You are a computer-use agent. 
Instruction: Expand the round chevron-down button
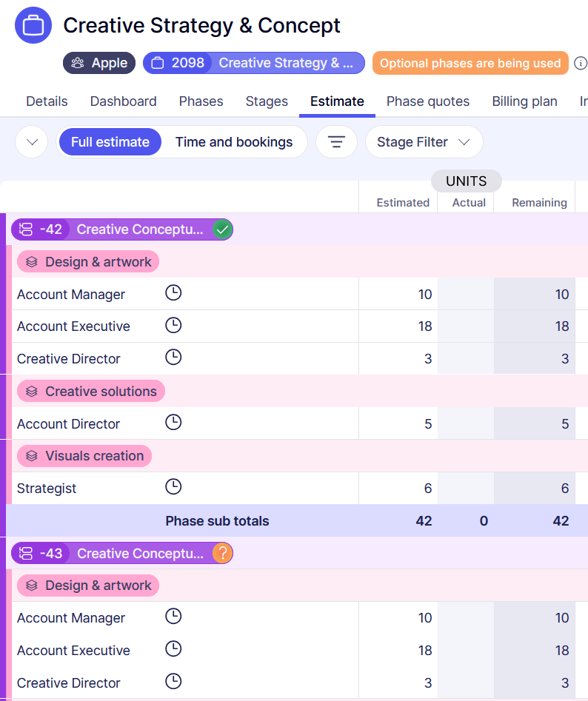pos(31,142)
